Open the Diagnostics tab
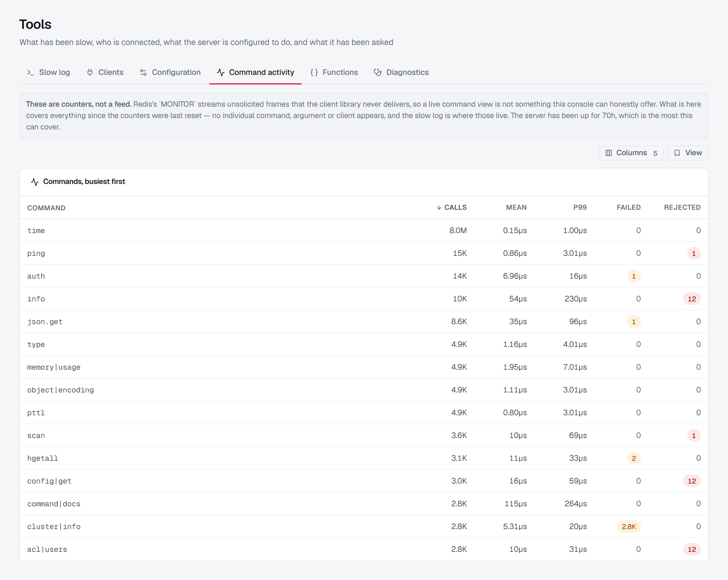This screenshot has width=728, height=580. click(401, 72)
